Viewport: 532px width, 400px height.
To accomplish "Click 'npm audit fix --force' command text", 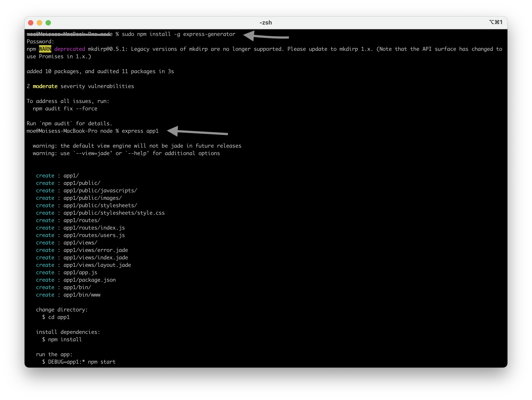I will (65, 109).
